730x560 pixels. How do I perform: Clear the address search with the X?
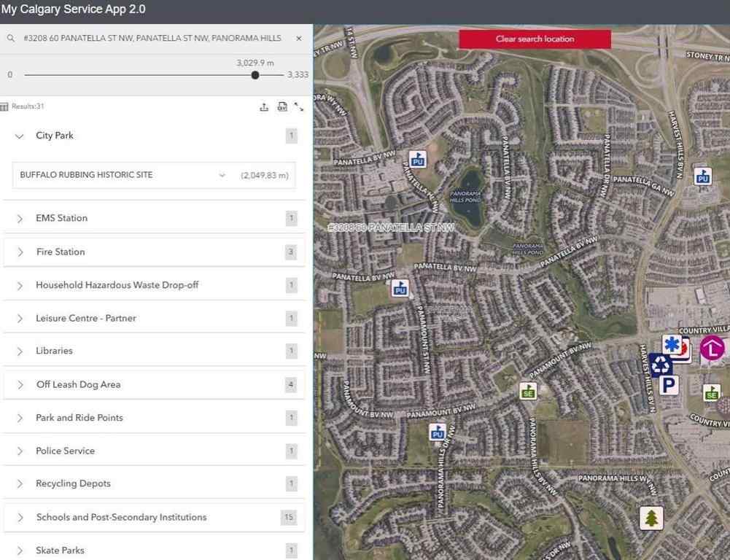coord(298,38)
